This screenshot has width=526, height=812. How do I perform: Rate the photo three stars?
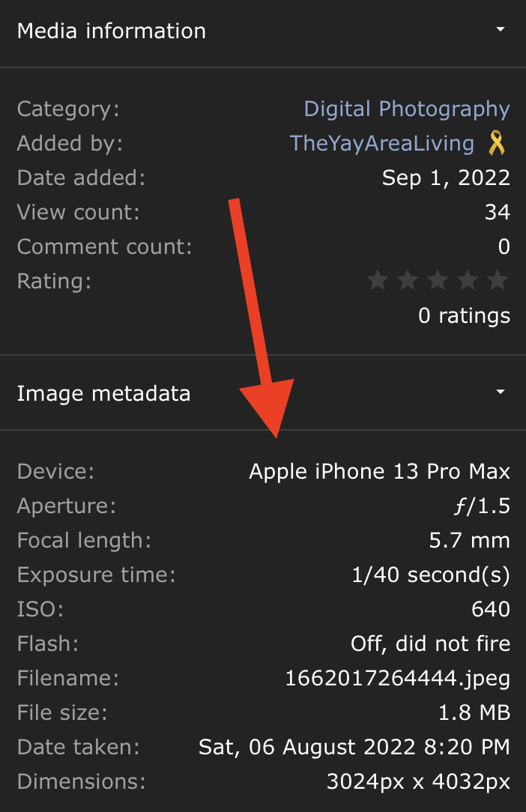pyautogui.click(x=438, y=281)
